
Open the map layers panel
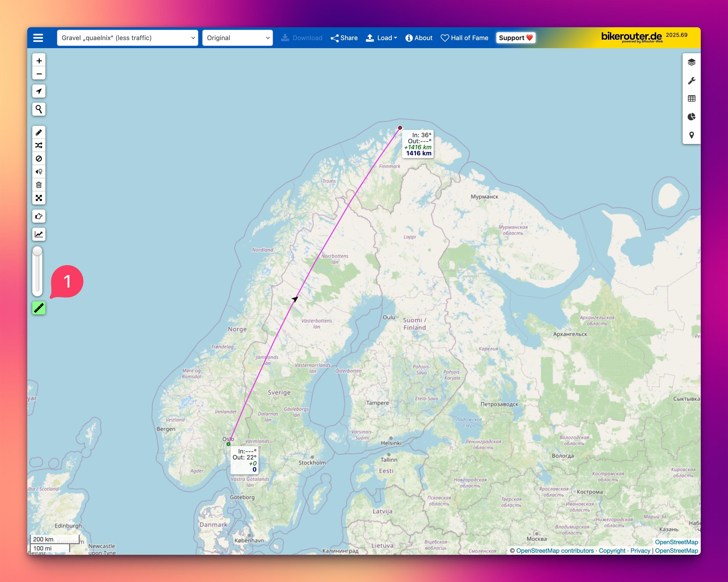click(x=691, y=62)
